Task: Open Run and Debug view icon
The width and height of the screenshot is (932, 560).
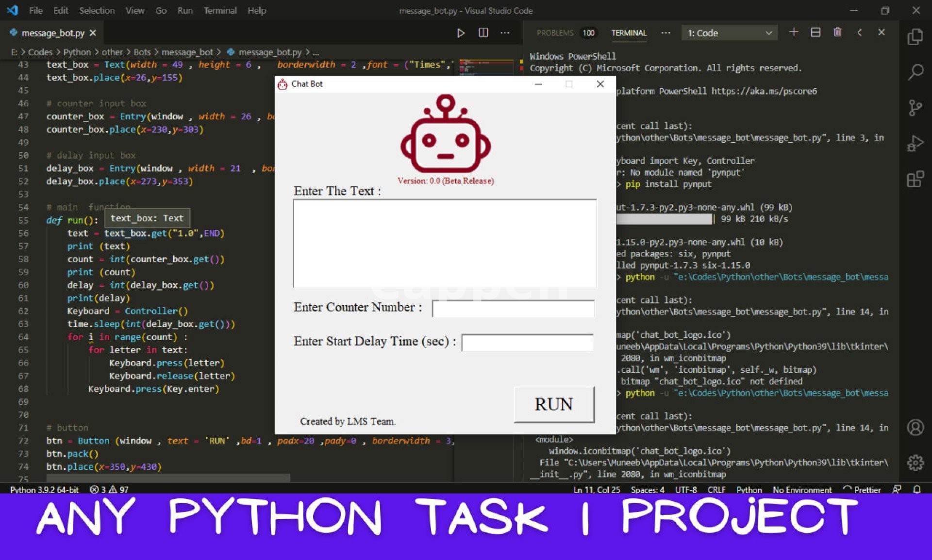Action: [915, 144]
